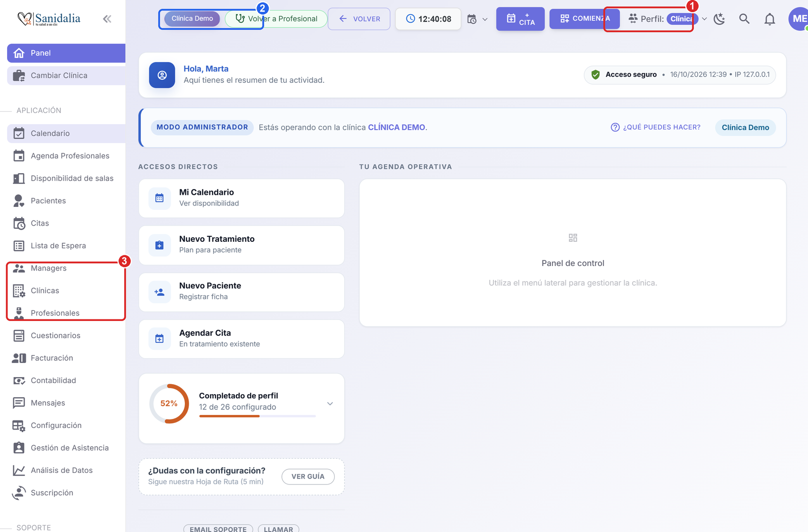This screenshot has height=532, width=808.
Task: Open the Nuevo Tratamiento shortcut card
Action: (241, 245)
